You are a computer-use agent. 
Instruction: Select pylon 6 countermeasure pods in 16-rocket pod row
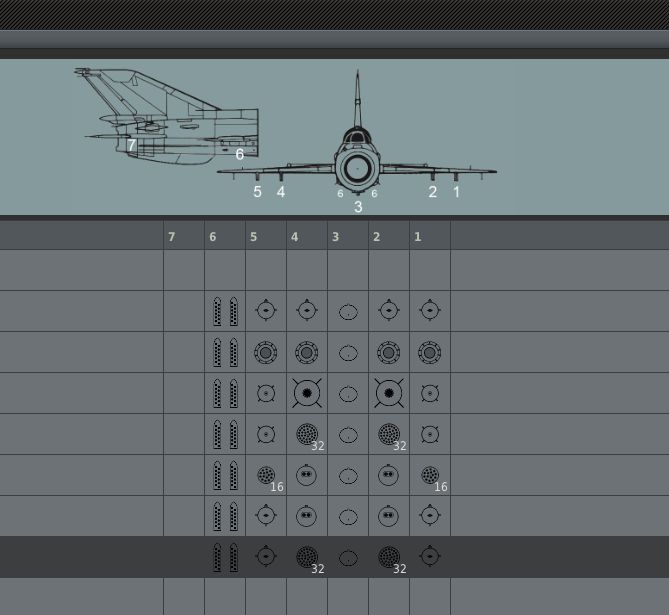pos(225,475)
